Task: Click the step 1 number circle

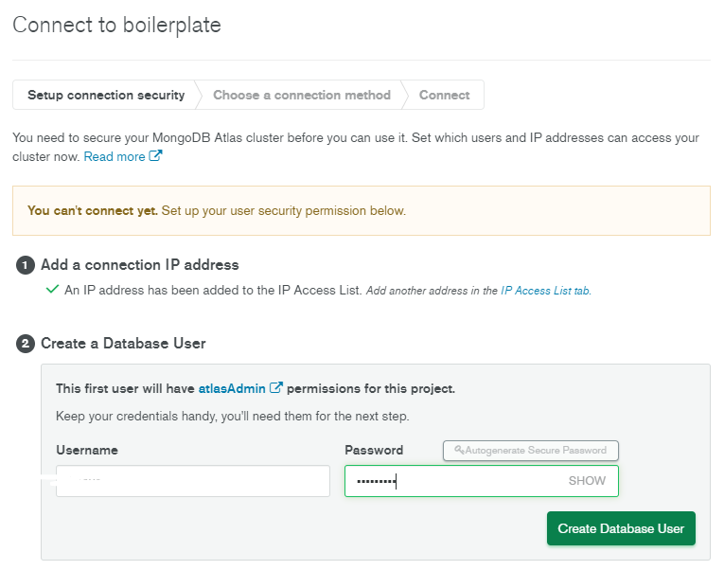Action: pyautogui.click(x=26, y=265)
